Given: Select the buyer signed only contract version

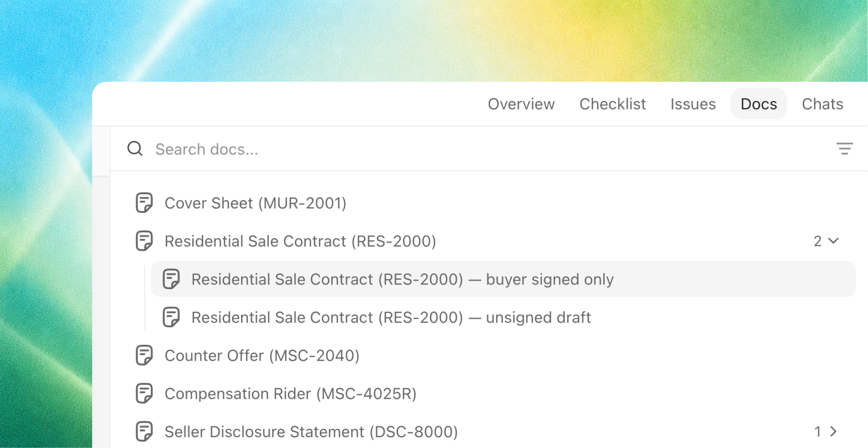Looking at the screenshot, I should tap(503, 279).
